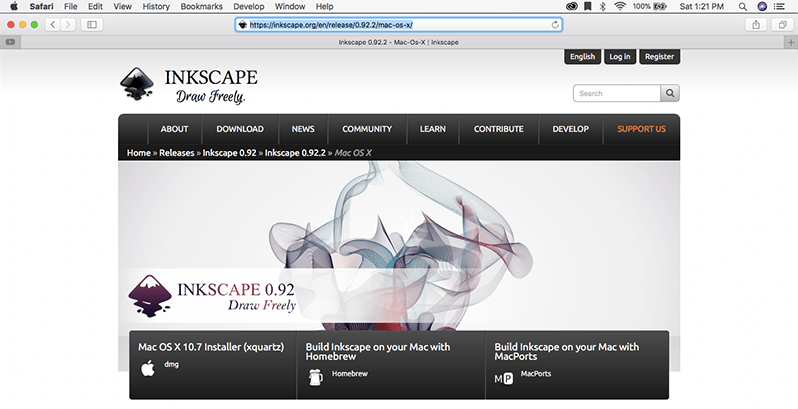This screenshot has width=798, height=409.
Task: Click the bookmark-shaped menu bar icon
Action: 588,7
